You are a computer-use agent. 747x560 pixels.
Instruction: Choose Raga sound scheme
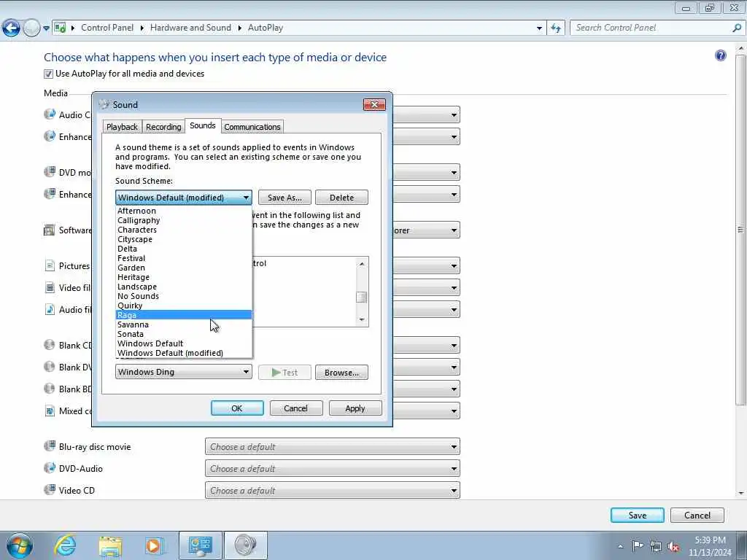[x=184, y=315]
